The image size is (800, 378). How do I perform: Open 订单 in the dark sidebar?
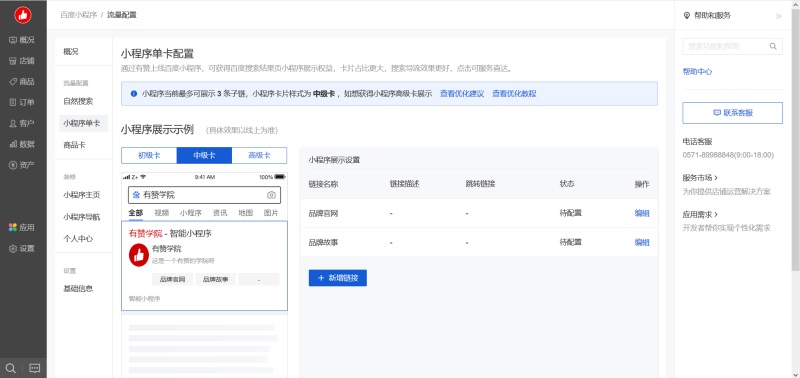23,102
